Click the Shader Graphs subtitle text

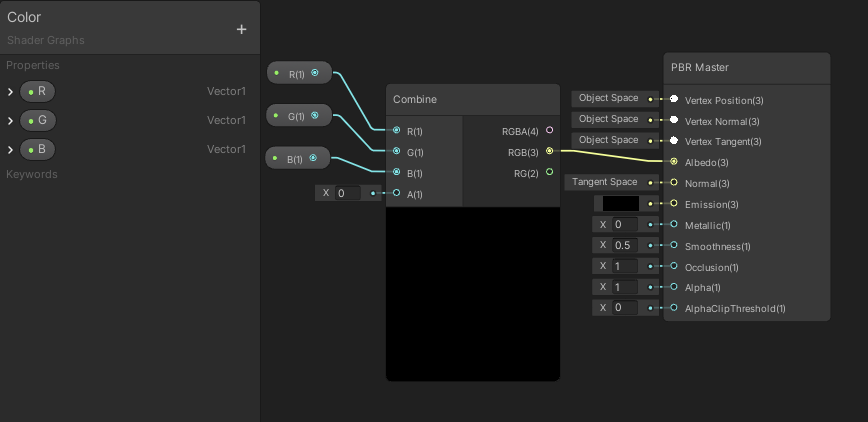[x=46, y=40]
